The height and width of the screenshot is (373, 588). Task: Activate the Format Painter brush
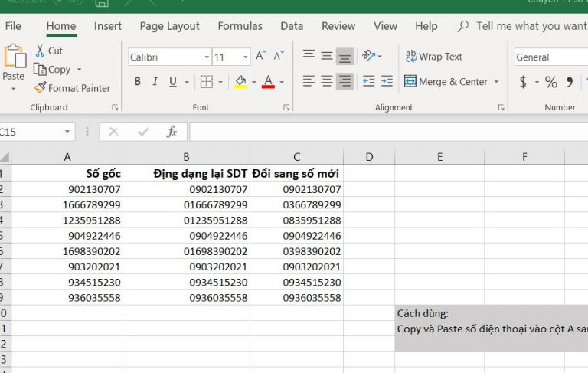pos(72,88)
